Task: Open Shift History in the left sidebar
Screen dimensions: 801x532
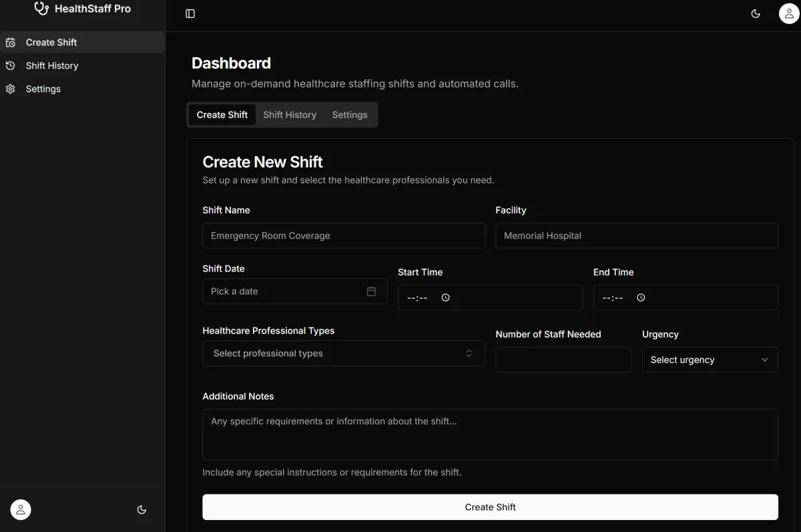Action: pyautogui.click(x=51, y=65)
